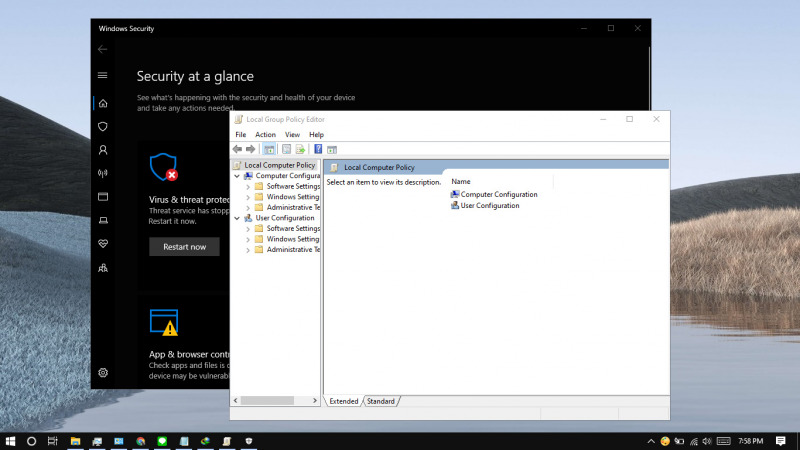This screenshot has height=450, width=800.
Task: Select Computer Configuration in the tree pane
Action: pyautogui.click(x=288, y=176)
